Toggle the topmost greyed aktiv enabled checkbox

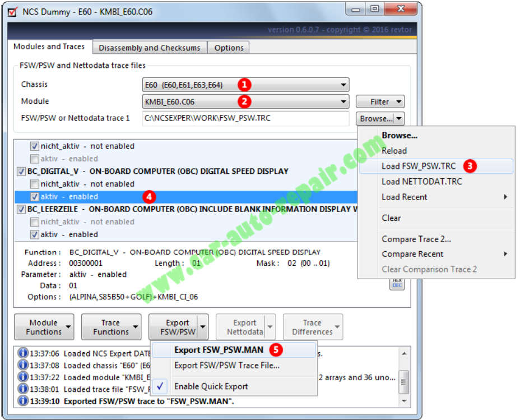34,159
